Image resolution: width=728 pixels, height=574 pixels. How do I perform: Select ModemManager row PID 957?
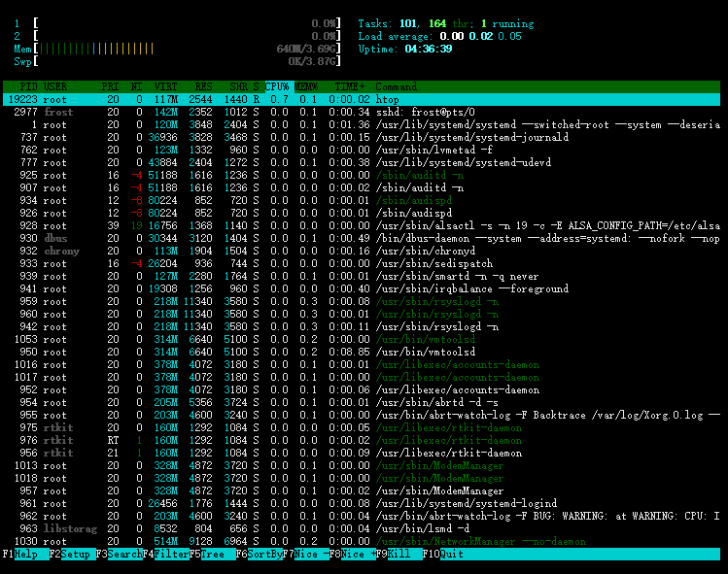click(x=362, y=490)
